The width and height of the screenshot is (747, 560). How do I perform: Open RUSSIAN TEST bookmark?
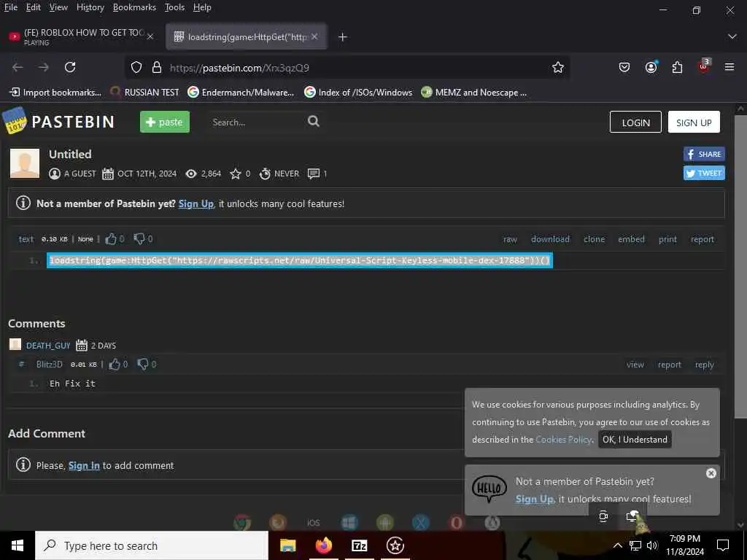click(x=144, y=93)
